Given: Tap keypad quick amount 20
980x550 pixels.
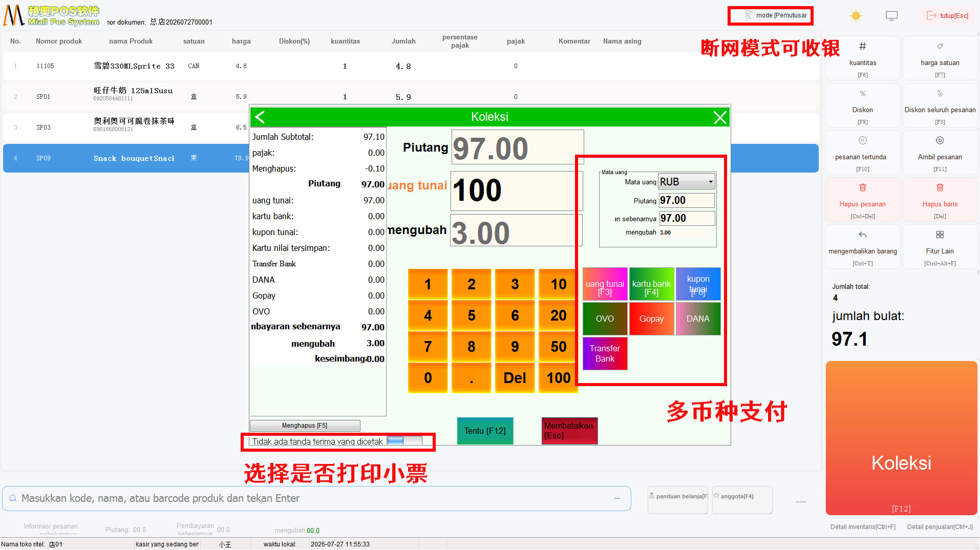Looking at the screenshot, I should [558, 315].
